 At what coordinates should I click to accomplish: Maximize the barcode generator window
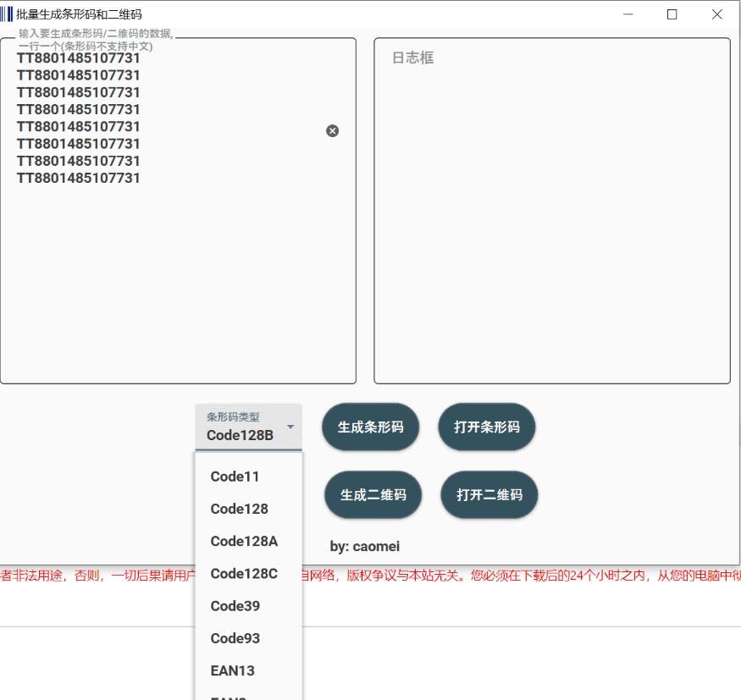point(672,14)
